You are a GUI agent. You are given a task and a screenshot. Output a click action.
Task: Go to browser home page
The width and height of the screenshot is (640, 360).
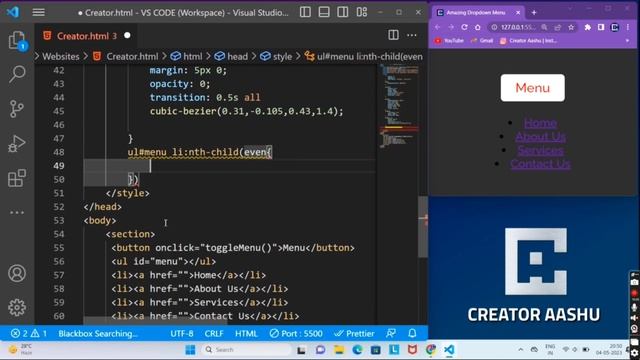point(478,27)
